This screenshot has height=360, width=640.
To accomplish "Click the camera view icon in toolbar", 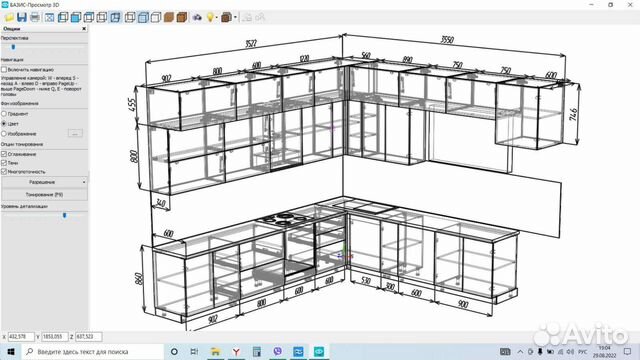I will 197,18.
